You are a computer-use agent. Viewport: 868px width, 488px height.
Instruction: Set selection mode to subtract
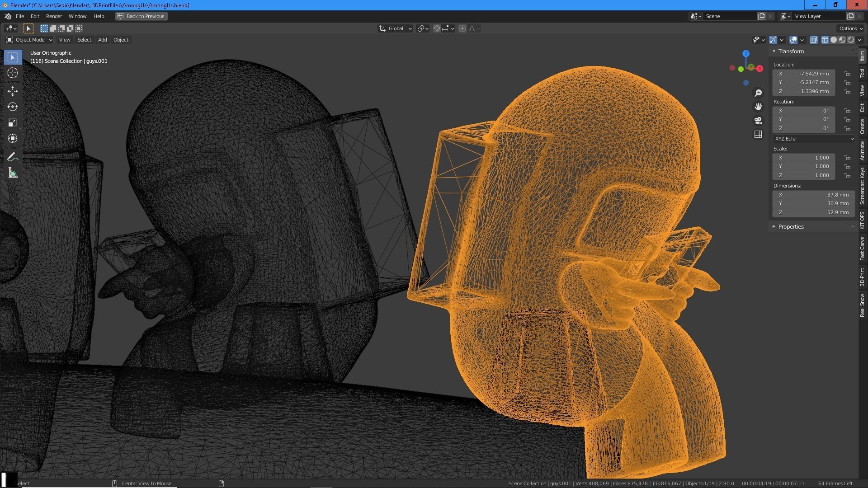tap(61, 28)
